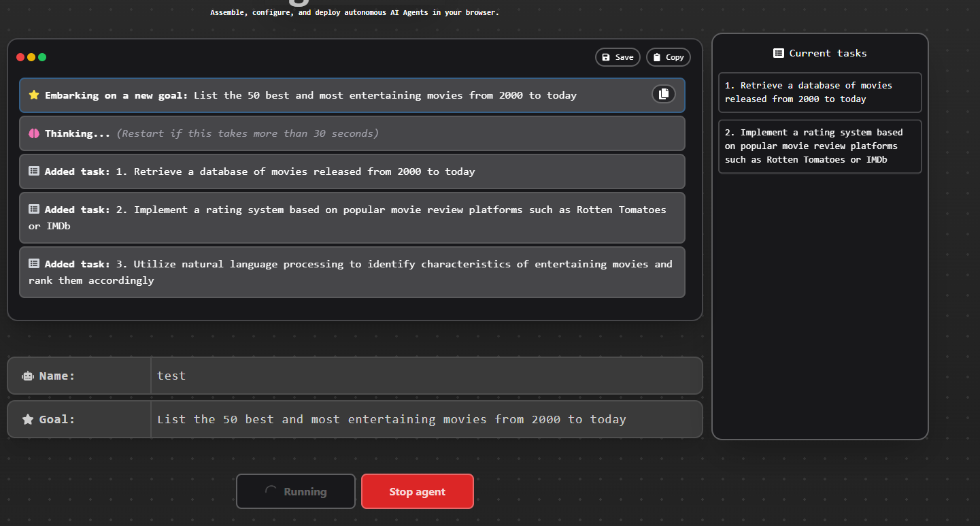
Task: Open current task 2 Implement a rating system card
Action: coord(820,146)
